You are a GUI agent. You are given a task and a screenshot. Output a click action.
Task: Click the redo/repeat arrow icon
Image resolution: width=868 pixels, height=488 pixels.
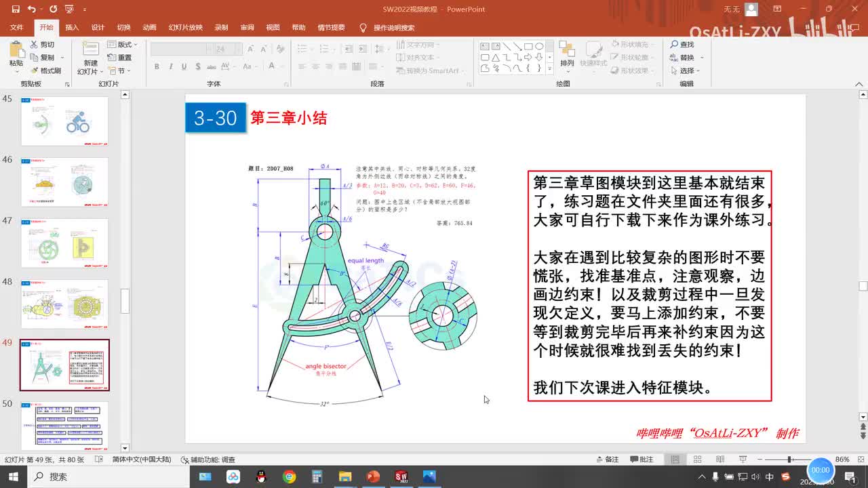[53, 9]
